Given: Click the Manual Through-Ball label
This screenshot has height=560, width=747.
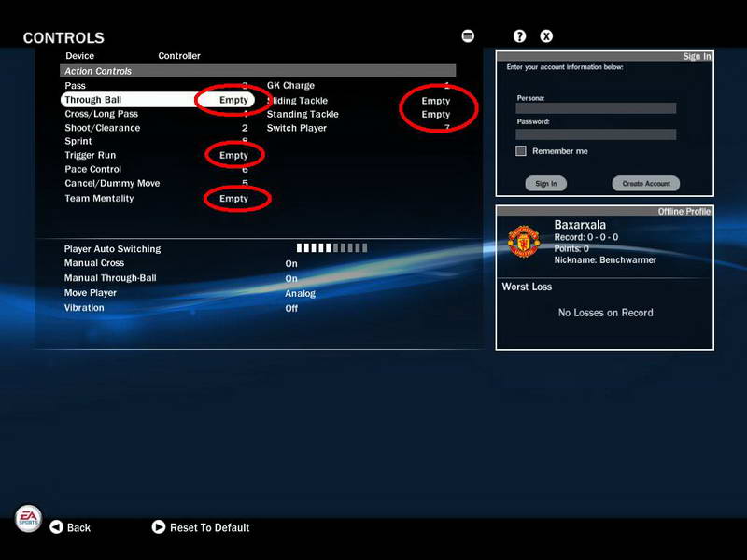Looking at the screenshot, I should [x=110, y=277].
